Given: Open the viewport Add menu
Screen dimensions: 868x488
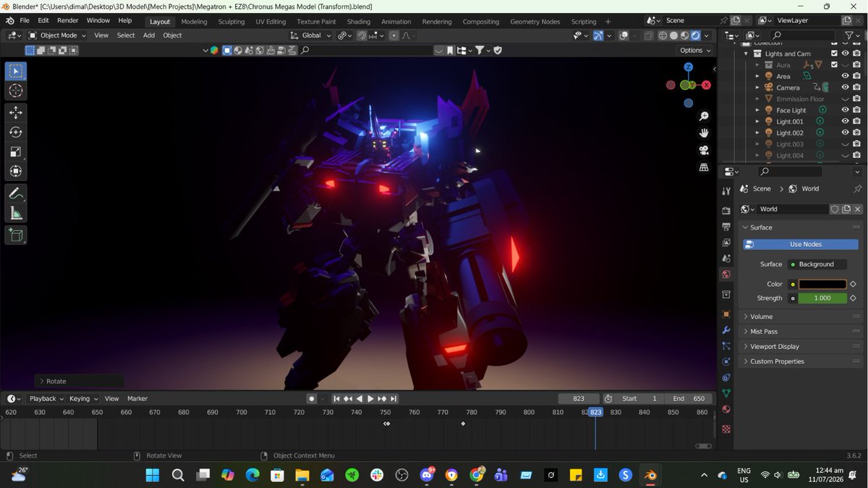Looking at the screenshot, I should (149, 35).
